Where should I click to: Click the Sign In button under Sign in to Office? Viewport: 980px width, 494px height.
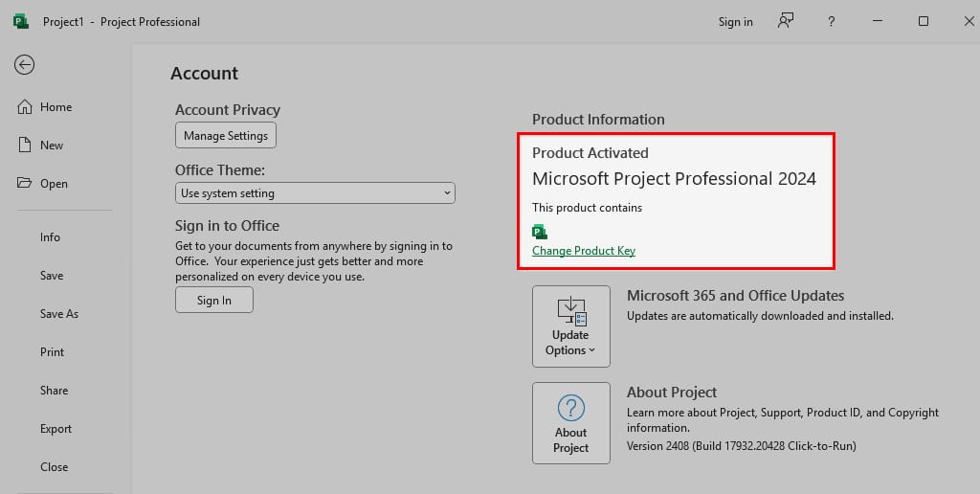214,301
